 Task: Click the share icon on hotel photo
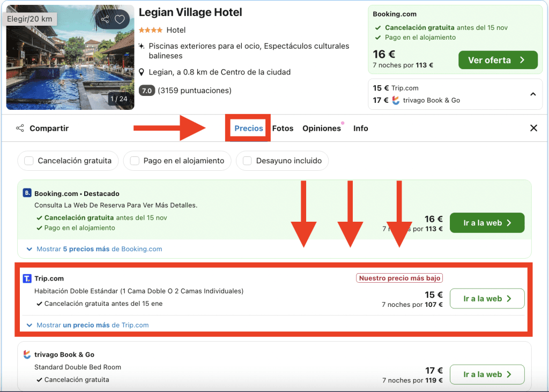(105, 20)
